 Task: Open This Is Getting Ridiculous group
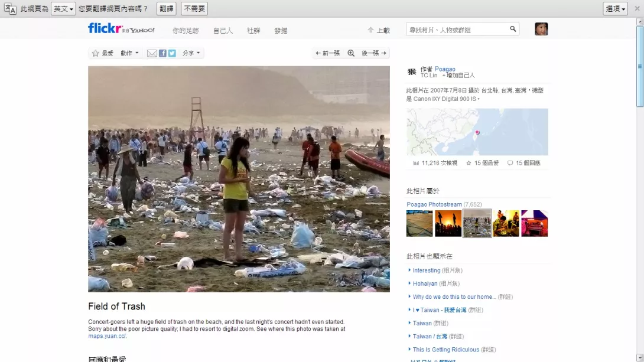[445, 350]
